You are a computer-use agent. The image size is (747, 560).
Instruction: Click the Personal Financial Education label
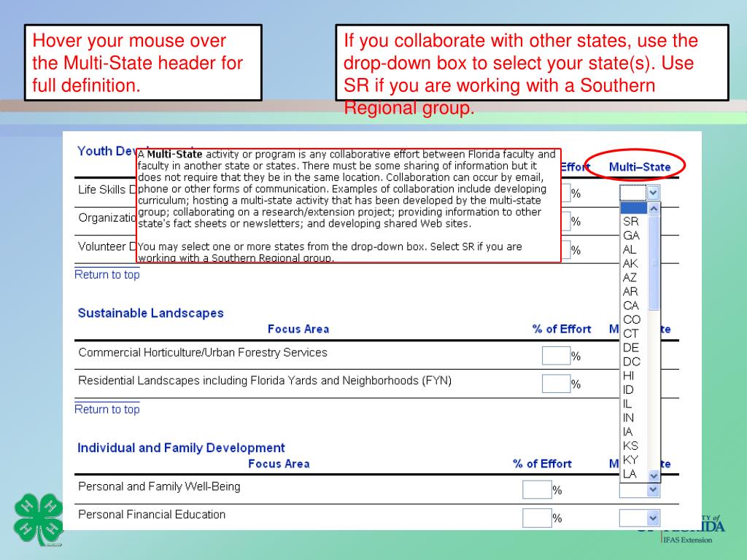coord(152,514)
